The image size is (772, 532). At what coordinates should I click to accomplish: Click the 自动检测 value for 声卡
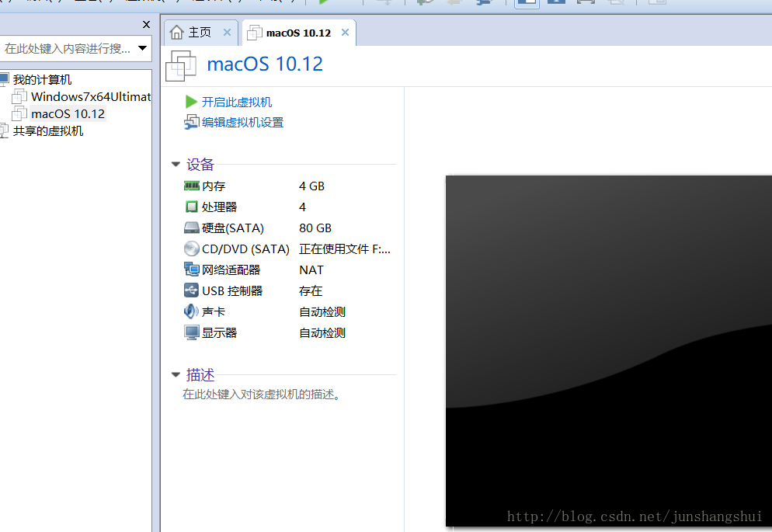pos(322,311)
